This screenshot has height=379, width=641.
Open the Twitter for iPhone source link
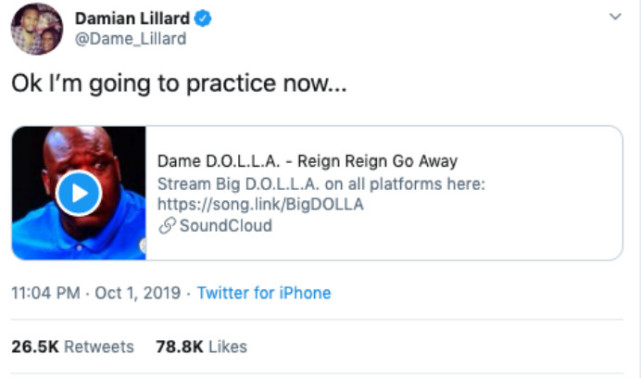tap(264, 293)
